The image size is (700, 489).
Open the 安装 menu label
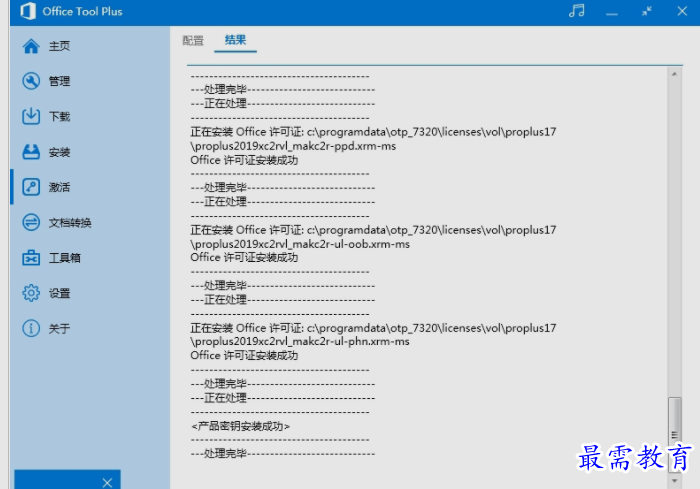click(59, 152)
